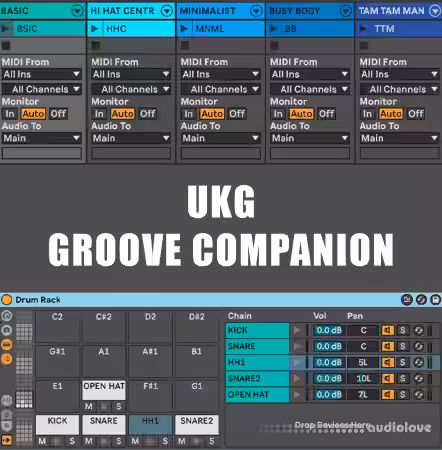Screen dimensions: 442x450
Task: Hot-swap the Drum Rack preset
Action: 421,300
